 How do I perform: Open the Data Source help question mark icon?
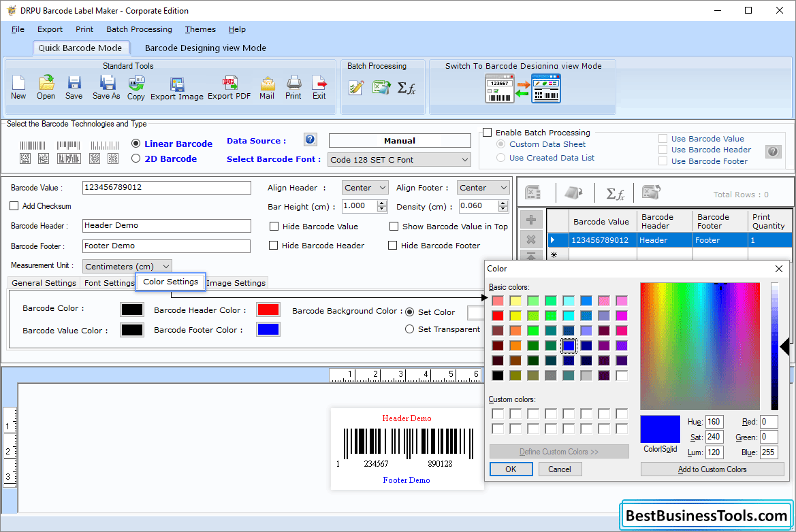point(310,139)
